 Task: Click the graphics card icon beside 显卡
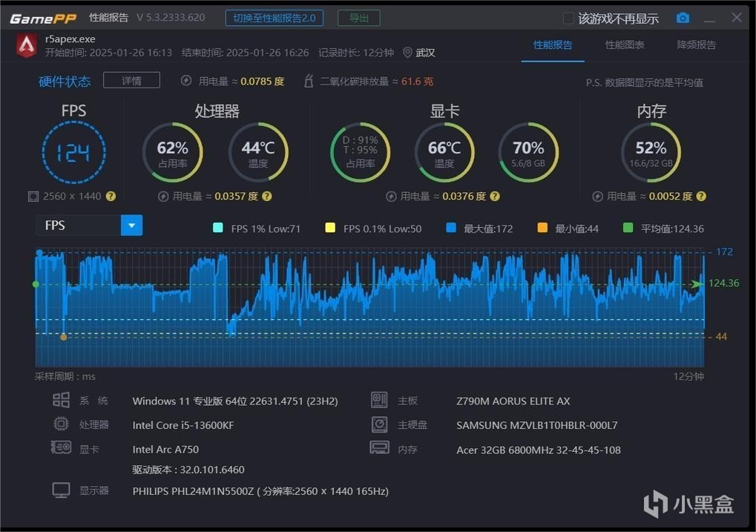click(x=62, y=447)
